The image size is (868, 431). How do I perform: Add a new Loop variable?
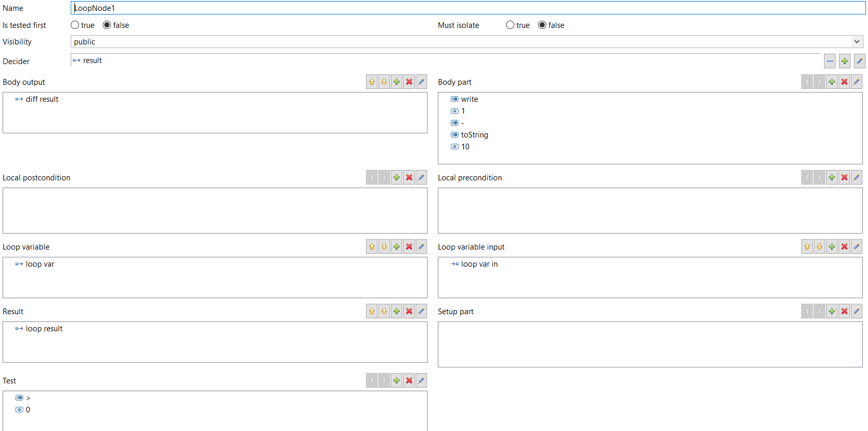pos(397,247)
